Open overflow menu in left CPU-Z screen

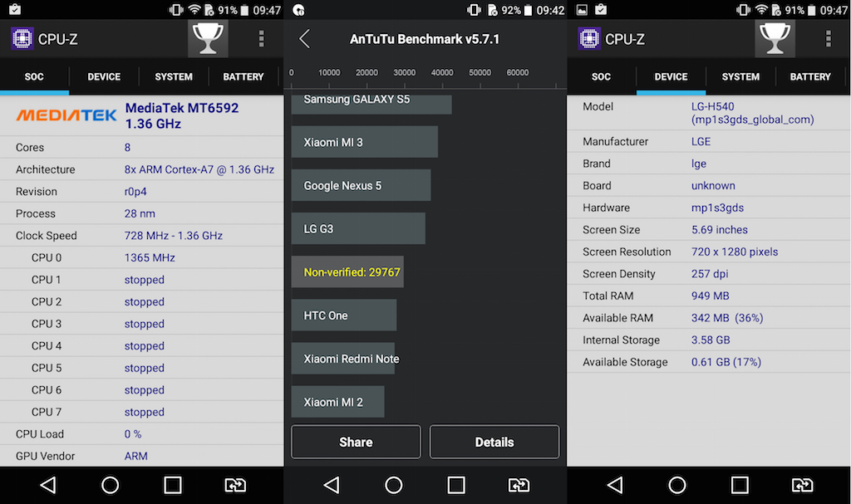pyautogui.click(x=262, y=38)
